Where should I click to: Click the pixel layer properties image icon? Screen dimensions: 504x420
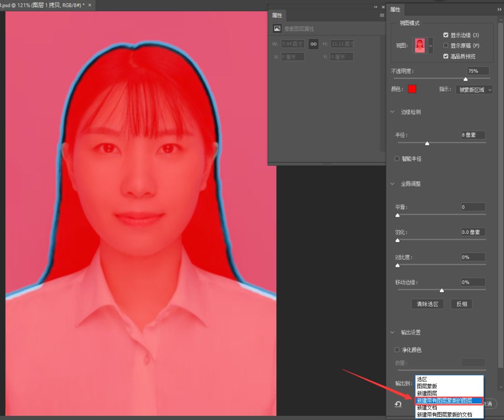click(277, 28)
